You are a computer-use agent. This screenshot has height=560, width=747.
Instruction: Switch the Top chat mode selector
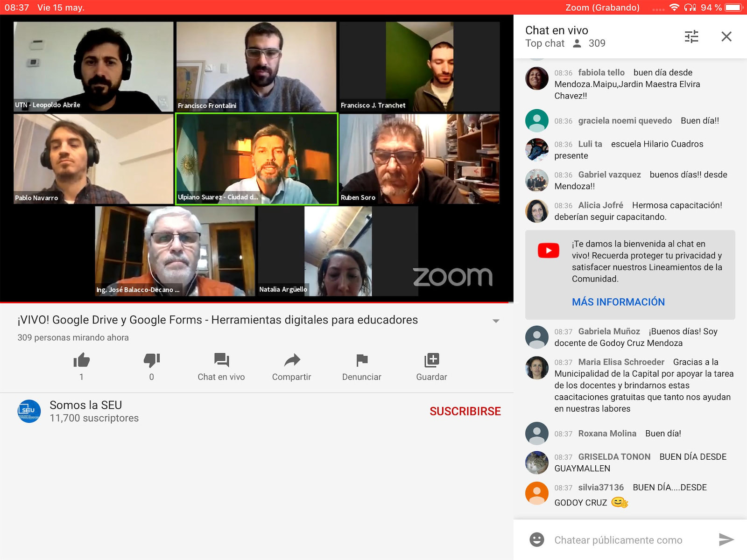click(545, 43)
